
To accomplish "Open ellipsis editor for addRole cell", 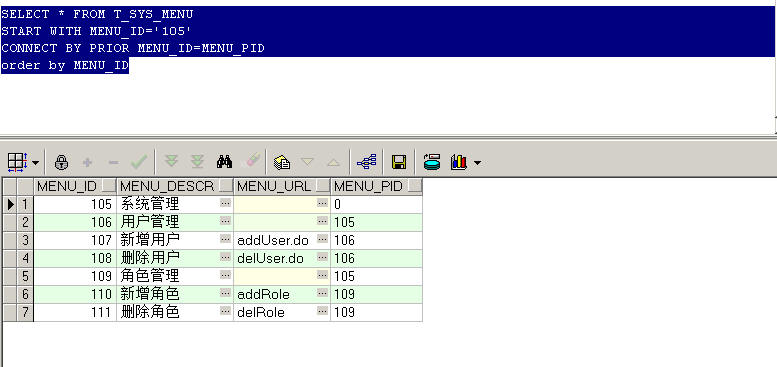I will (323, 293).
